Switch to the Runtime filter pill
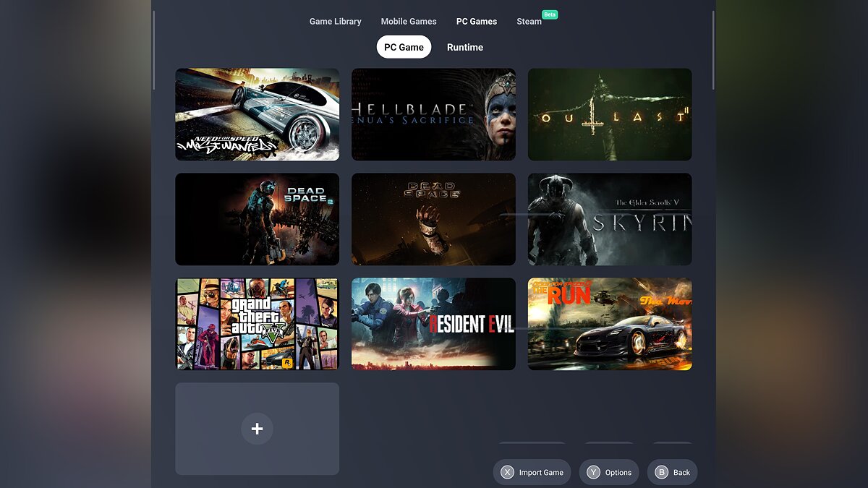This screenshot has width=868, height=488. (465, 47)
